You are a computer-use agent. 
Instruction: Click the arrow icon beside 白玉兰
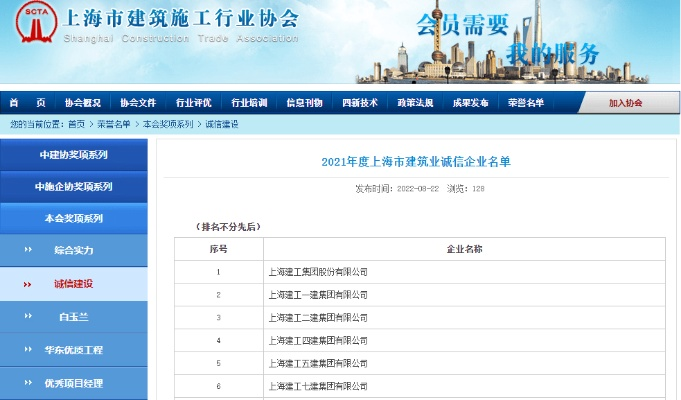point(28,316)
